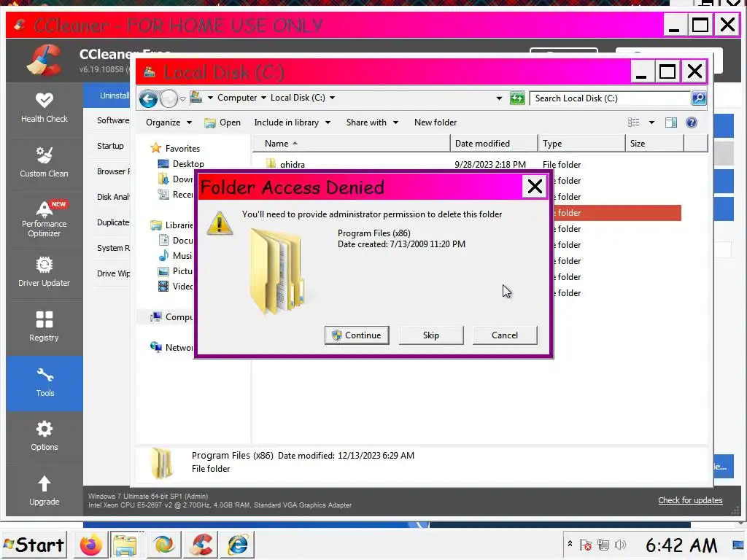Click Internet Explorer icon in taskbar
The width and height of the screenshot is (747, 560).
(x=238, y=545)
